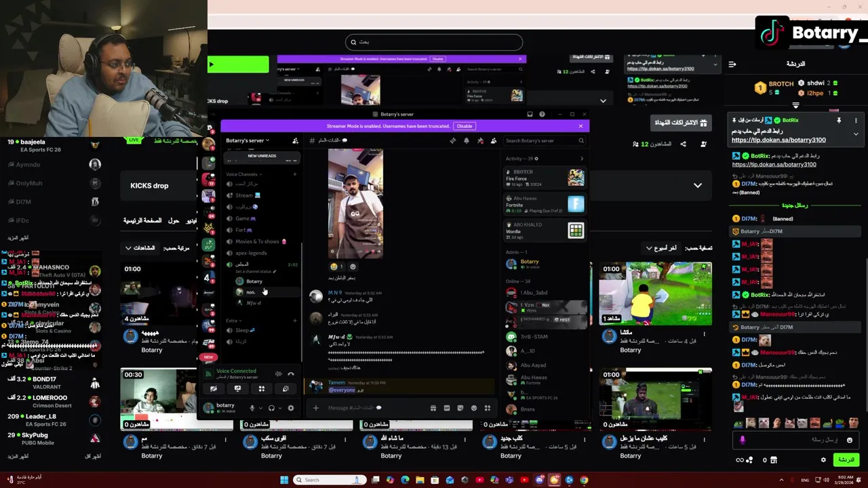This screenshot has height=488, width=868.
Task: Open Windows Start button on taskbar
Action: click(x=284, y=480)
